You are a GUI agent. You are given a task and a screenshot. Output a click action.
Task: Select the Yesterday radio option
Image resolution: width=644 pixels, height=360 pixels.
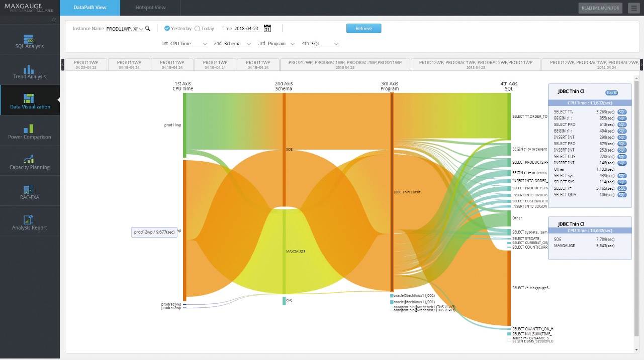coord(167,29)
